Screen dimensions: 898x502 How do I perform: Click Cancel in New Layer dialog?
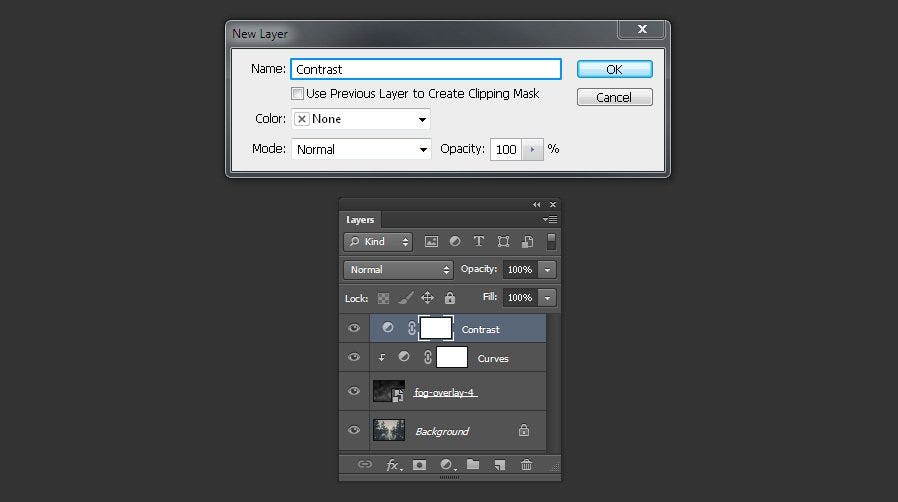(x=615, y=97)
